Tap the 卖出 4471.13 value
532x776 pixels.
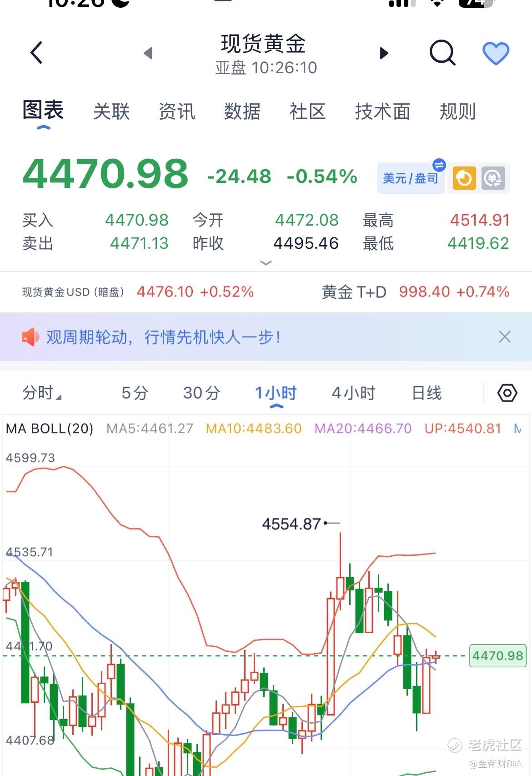point(139,243)
